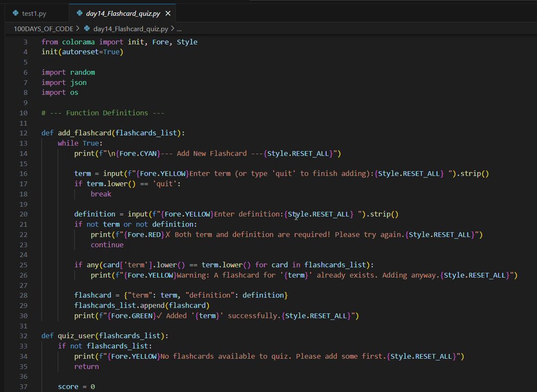This screenshot has height=392, width=537.
Task: Click 'quiz_user' function name
Action: [x=76, y=336]
